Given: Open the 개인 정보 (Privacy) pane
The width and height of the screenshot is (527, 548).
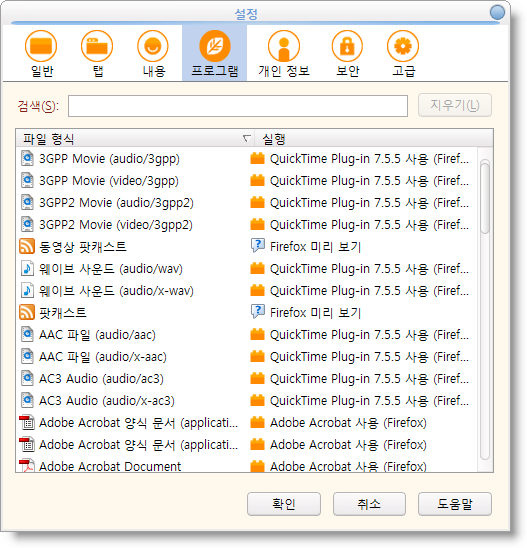Looking at the screenshot, I should [x=284, y=53].
